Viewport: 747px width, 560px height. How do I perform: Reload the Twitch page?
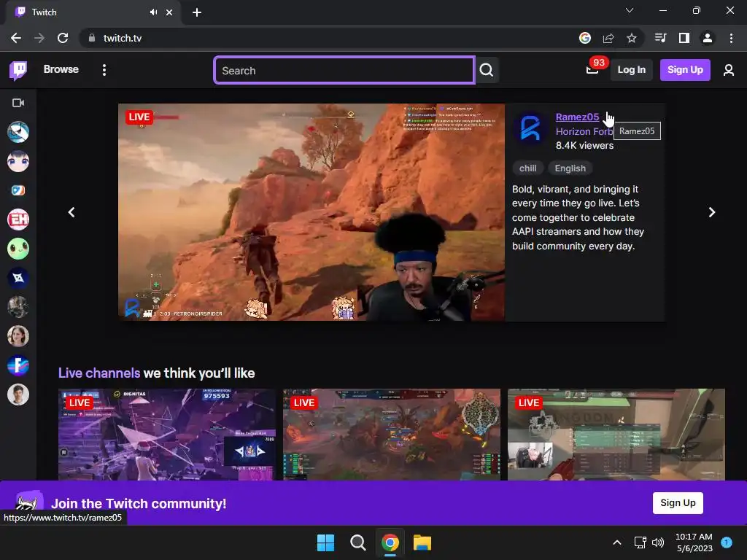[x=63, y=38]
